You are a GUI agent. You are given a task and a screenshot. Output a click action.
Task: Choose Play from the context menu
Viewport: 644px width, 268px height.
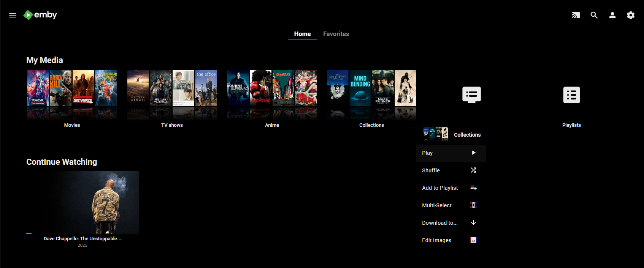(x=451, y=153)
